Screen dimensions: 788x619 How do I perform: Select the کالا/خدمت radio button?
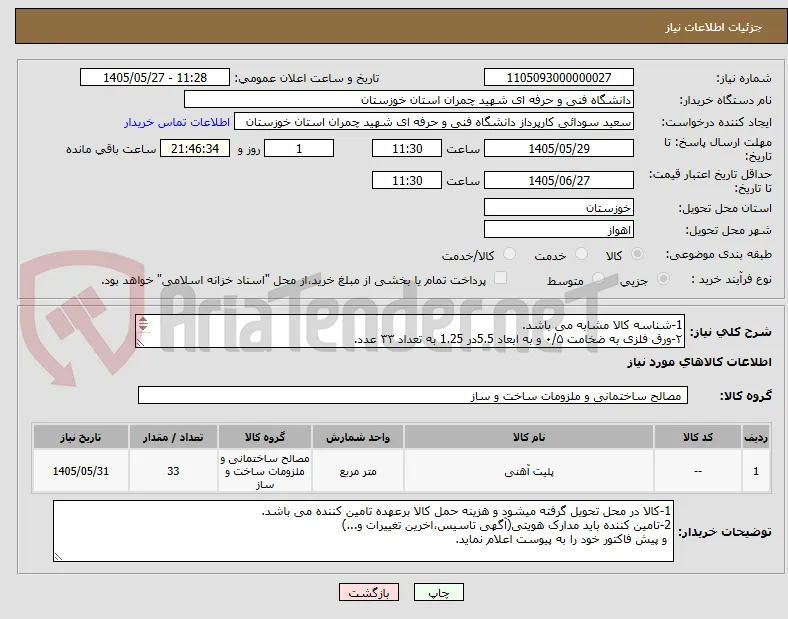(x=509, y=254)
